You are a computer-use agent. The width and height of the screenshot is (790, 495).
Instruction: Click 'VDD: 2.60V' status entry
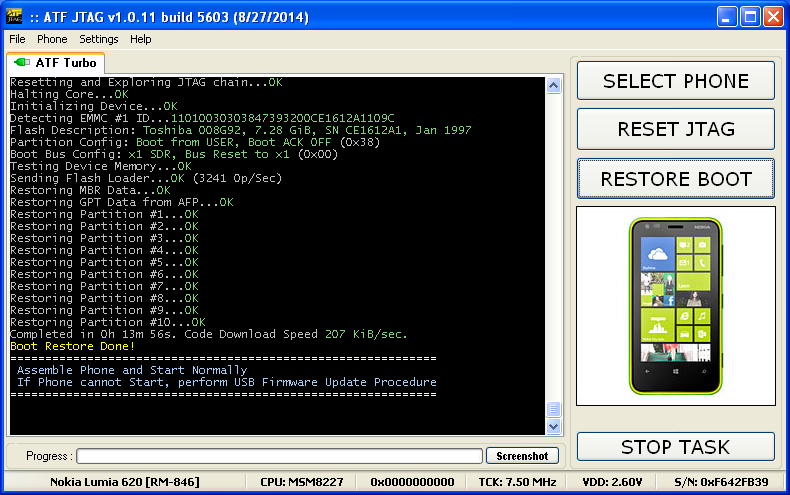(x=612, y=482)
